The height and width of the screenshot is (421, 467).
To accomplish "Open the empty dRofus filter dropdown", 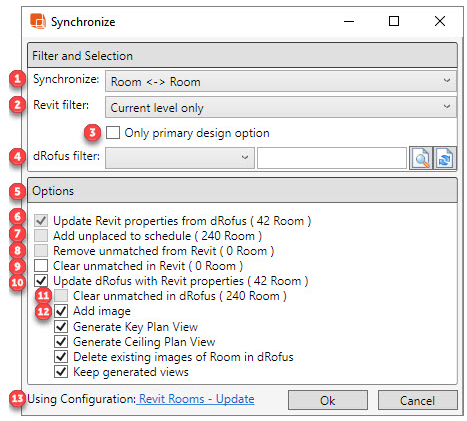I will click(x=180, y=158).
